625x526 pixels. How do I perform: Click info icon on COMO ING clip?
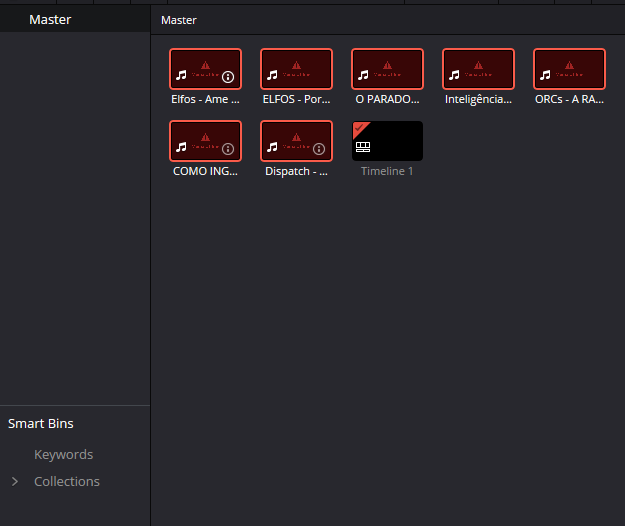coord(228,149)
